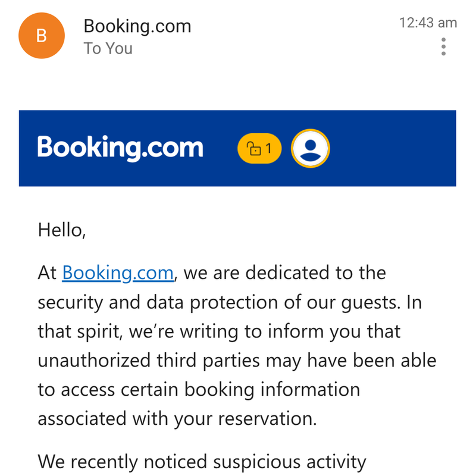The width and height of the screenshot is (476, 476).
Task: Click the "Hello," greeting line
Action: click(x=62, y=230)
